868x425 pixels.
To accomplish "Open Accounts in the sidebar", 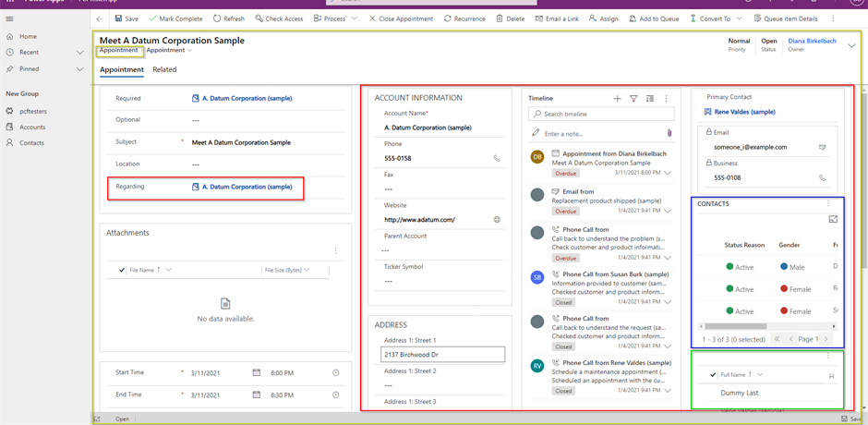I will click(32, 127).
